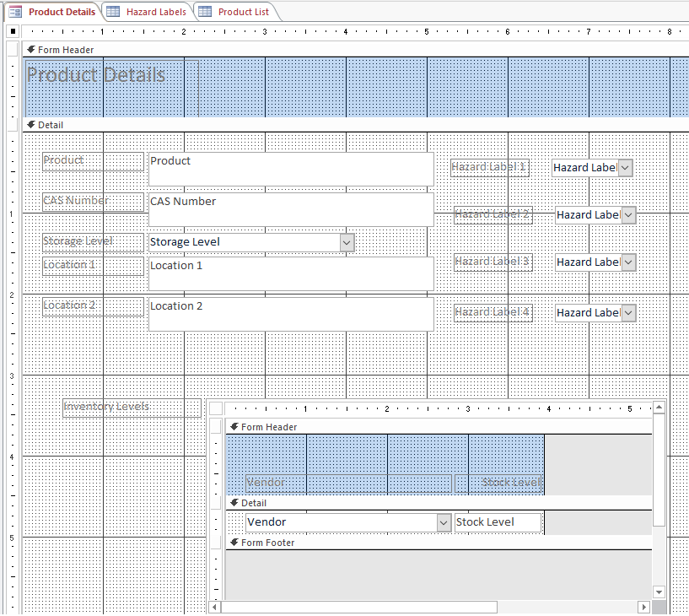The width and height of the screenshot is (689, 616).
Task: Select the Inventory Levels label
Action: (131, 407)
